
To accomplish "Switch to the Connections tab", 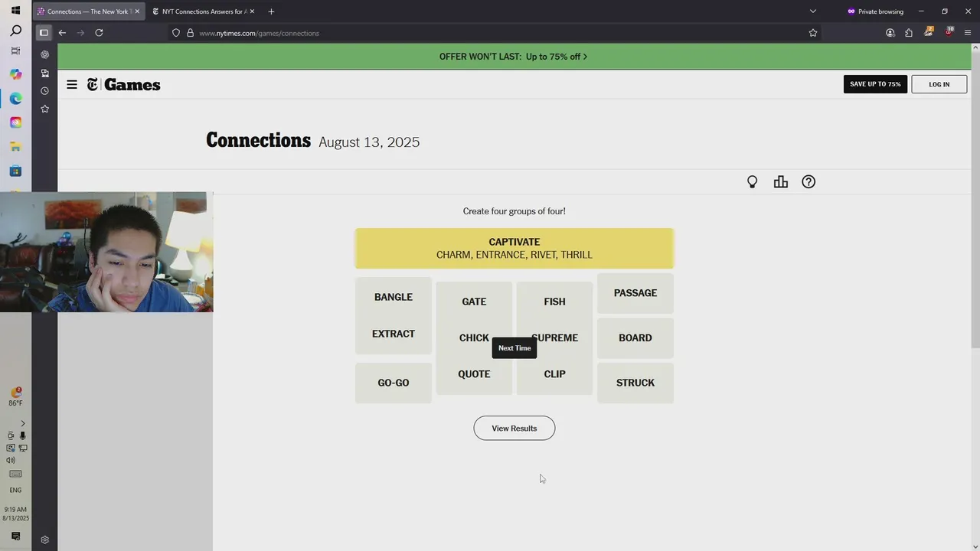I will (x=88, y=11).
